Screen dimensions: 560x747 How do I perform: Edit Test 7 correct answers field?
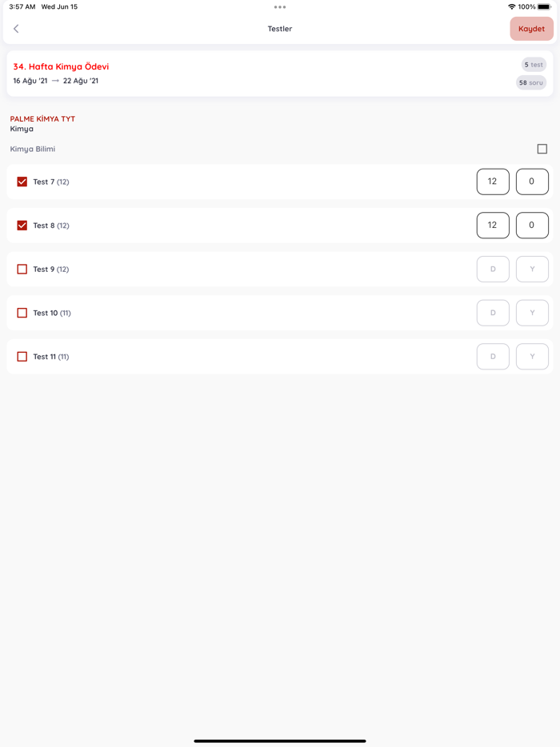(x=493, y=182)
